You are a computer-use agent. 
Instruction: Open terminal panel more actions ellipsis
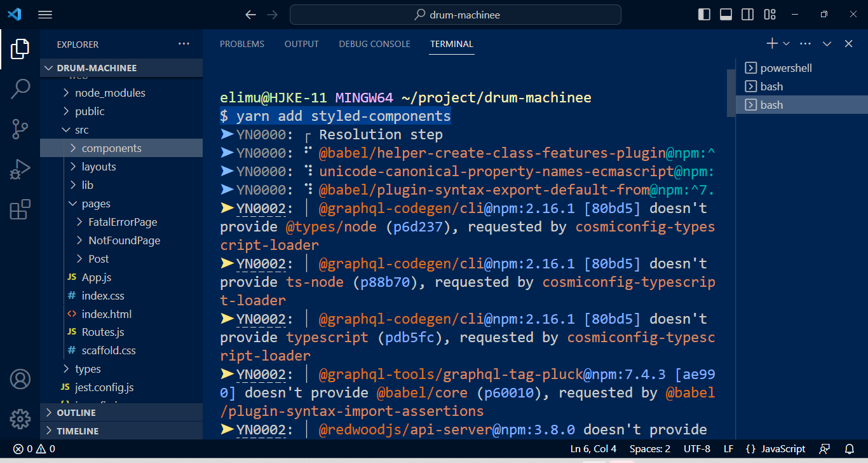806,43
